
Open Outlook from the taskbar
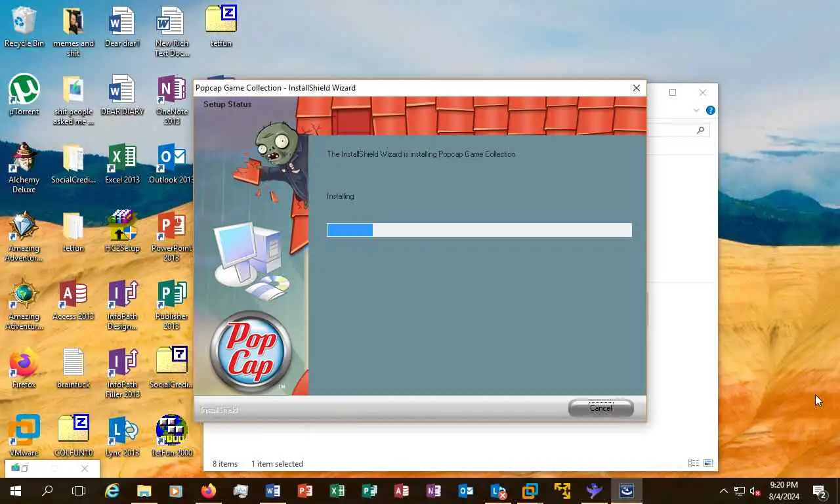(466, 491)
